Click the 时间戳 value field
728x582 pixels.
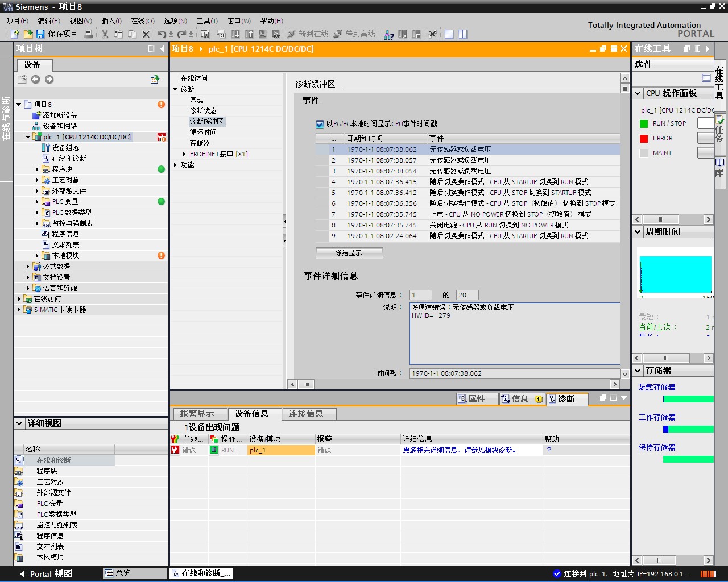(x=515, y=373)
